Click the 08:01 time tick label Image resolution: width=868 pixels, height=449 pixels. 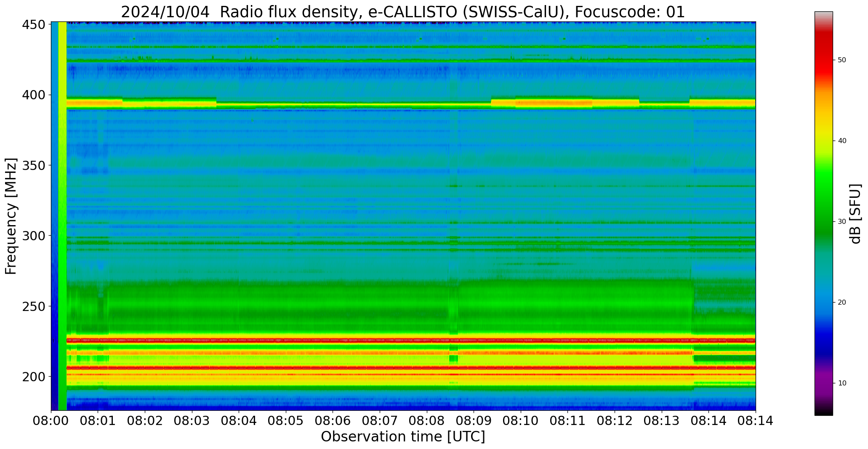click(x=98, y=421)
